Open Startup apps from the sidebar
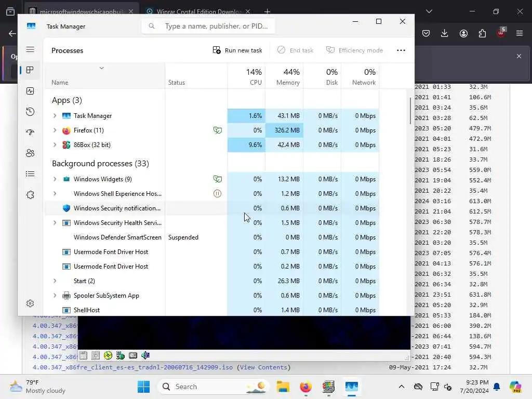 (x=30, y=132)
